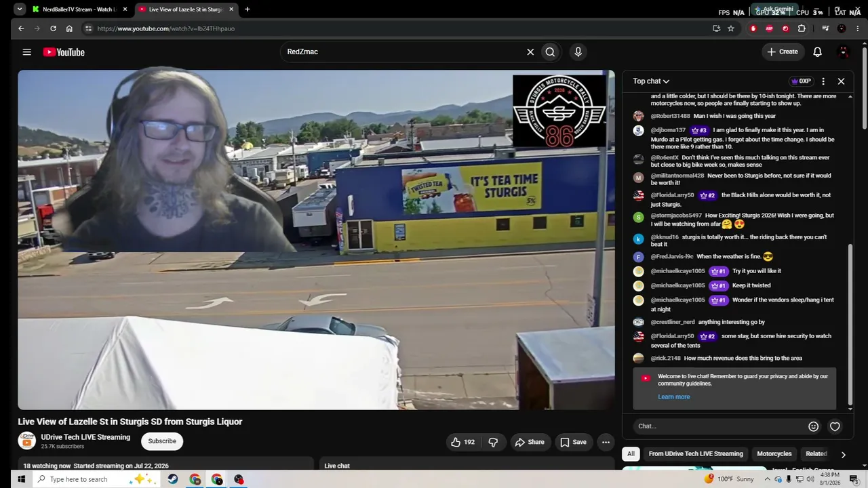Screen dimensions: 868x488
Task: Open the browser extensions puzzle menu
Action: tap(802, 28)
